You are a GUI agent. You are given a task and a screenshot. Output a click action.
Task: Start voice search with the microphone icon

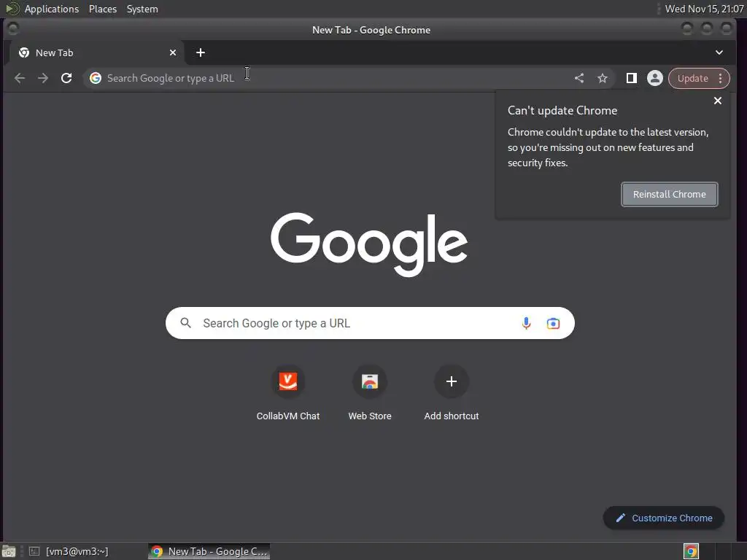(x=526, y=323)
